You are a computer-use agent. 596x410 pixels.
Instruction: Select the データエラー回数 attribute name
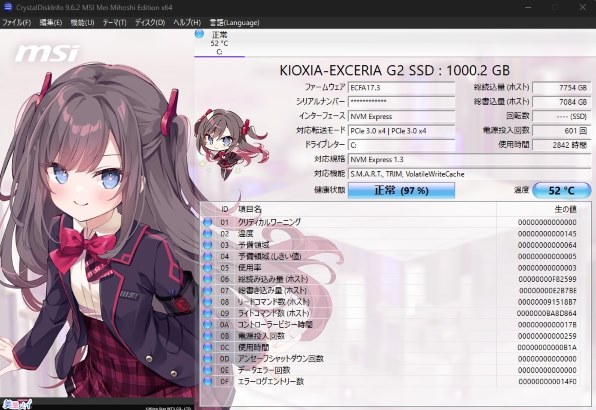point(264,370)
